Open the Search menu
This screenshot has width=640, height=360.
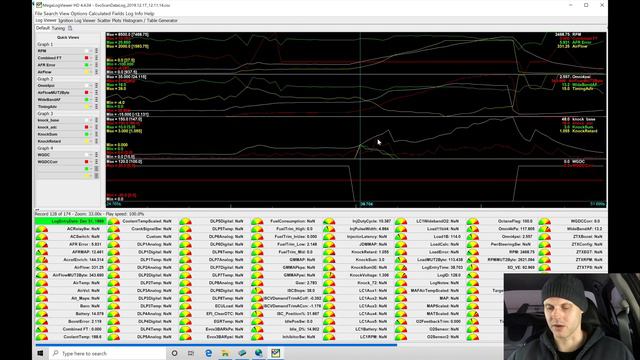51,13
